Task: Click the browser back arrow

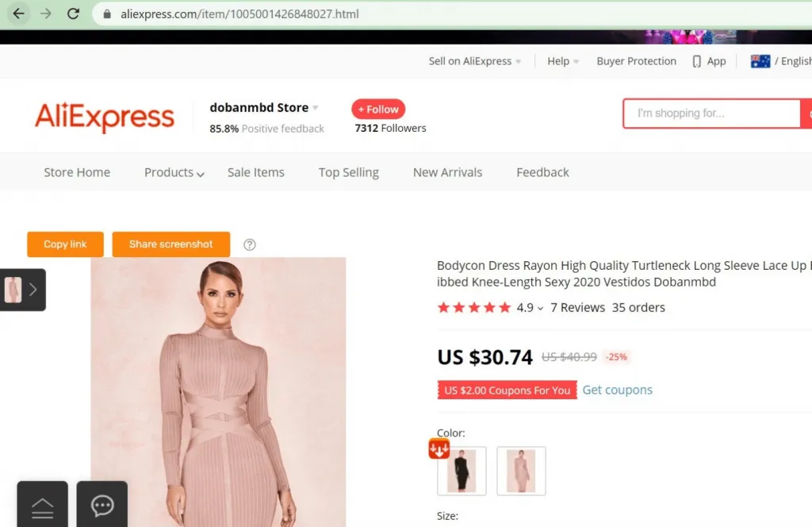Action: [19, 14]
